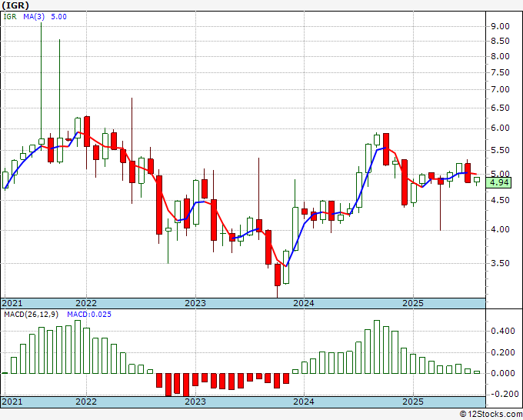Image resolution: width=523 pixels, height=420 pixels.
Task: Select 2021 on the price chart time axis
Action: (12, 303)
